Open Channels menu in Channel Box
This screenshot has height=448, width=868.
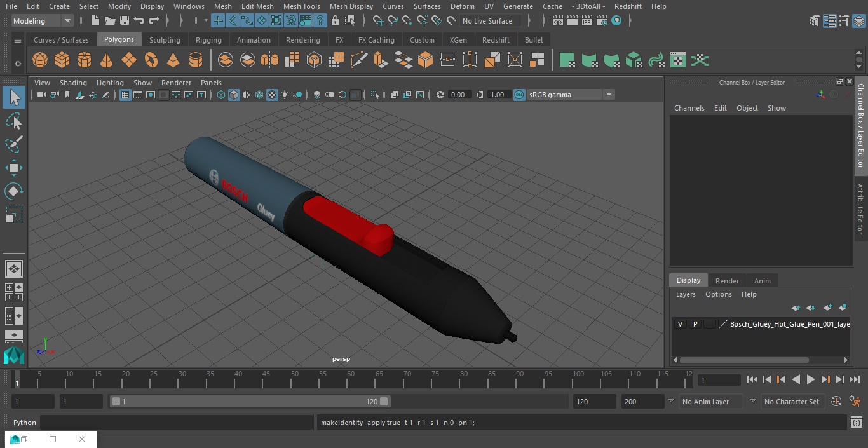tap(689, 108)
